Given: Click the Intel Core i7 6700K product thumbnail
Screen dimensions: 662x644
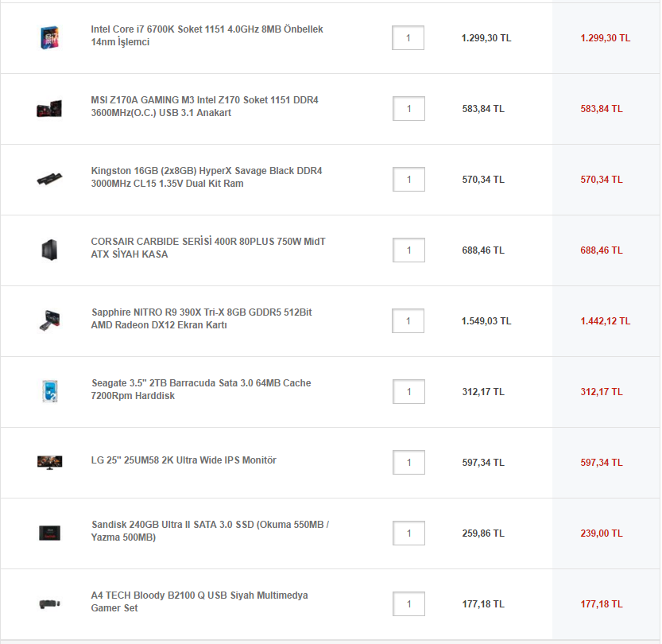Looking at the screenshot, I should tap(50, 37).
